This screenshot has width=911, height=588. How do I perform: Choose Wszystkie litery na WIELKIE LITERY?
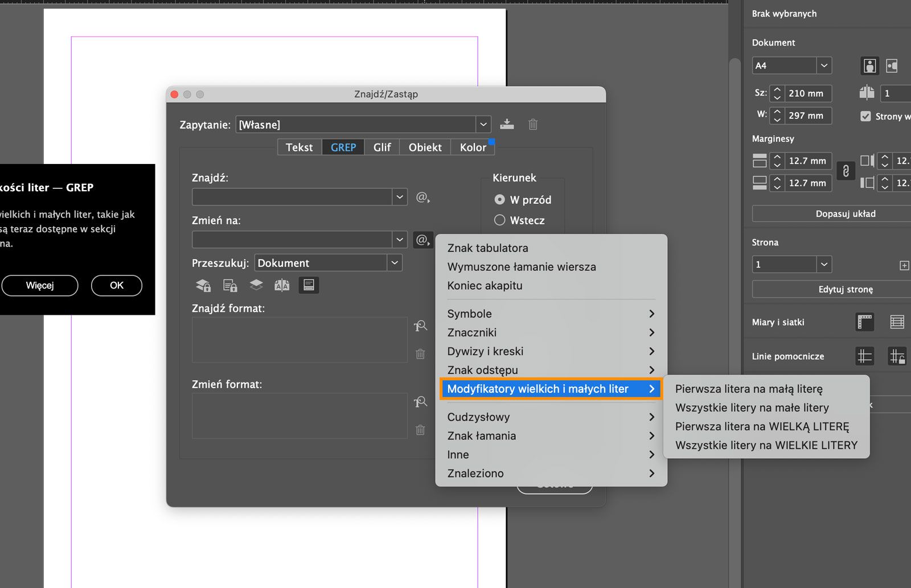pyautogui.click(x=766, y=445)
